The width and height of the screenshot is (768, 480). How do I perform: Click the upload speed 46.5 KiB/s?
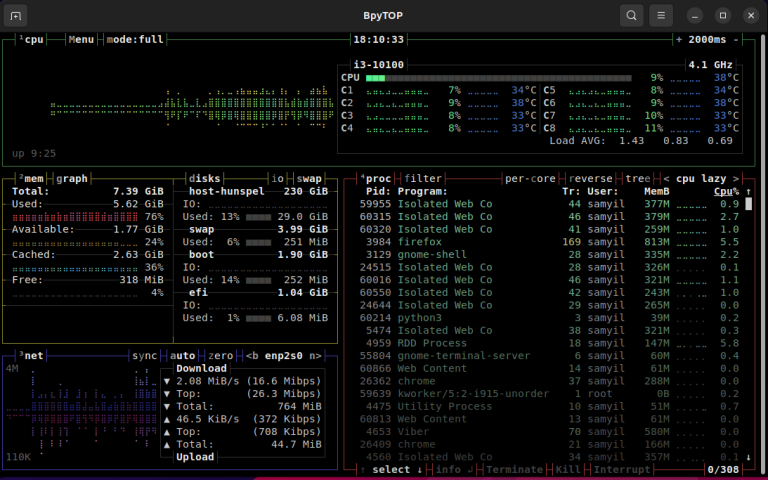point(208,419)
